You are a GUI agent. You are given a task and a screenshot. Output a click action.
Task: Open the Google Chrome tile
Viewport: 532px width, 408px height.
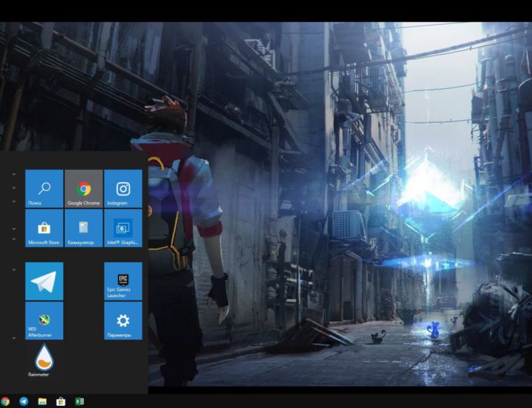click(x=83, y=189)
